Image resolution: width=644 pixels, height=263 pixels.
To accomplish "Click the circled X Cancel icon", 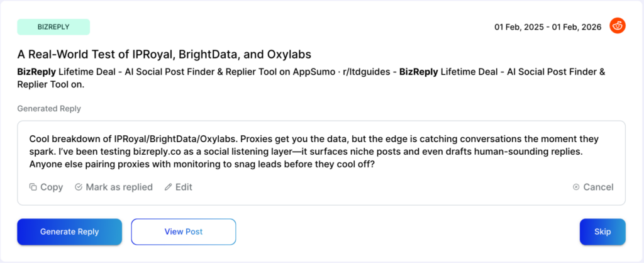I will tap(576, 187).
